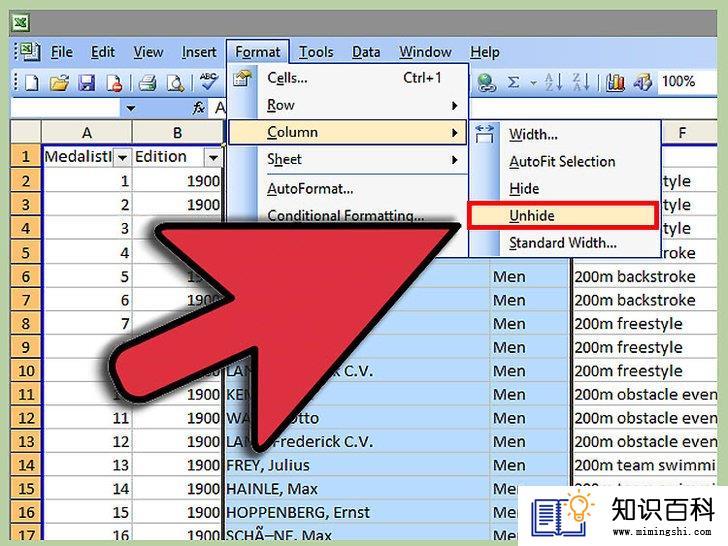Click the Permission document icon

coord(114,83)
